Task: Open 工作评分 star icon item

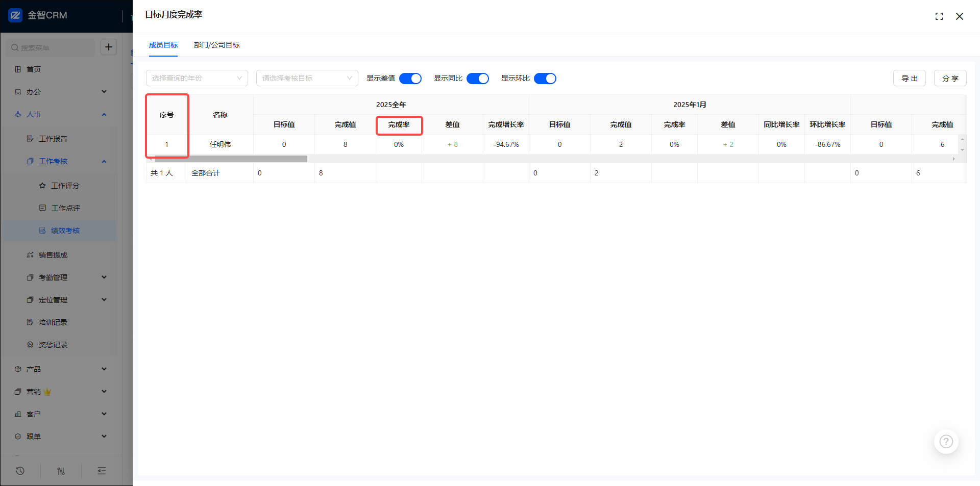Action: [42, 186]
